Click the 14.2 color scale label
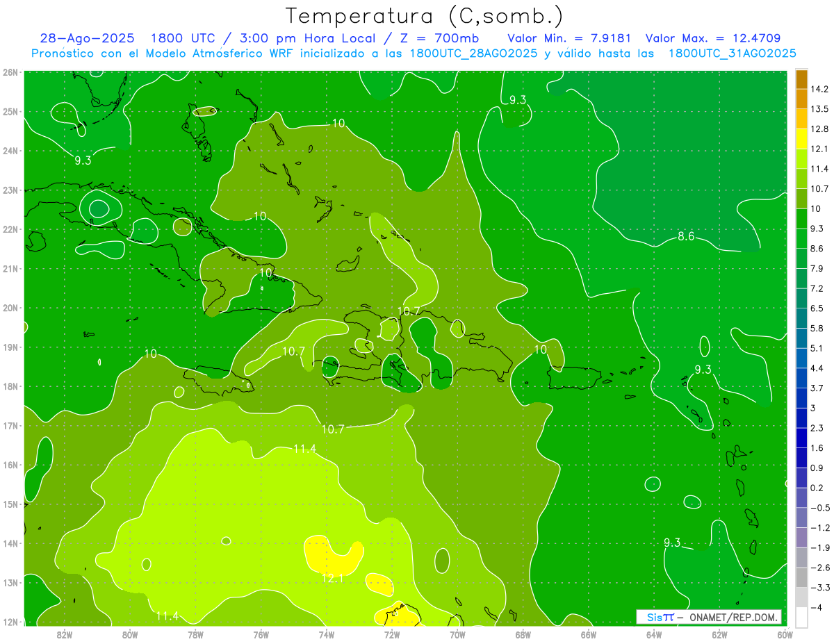834x644 pixels. (819, 89)
